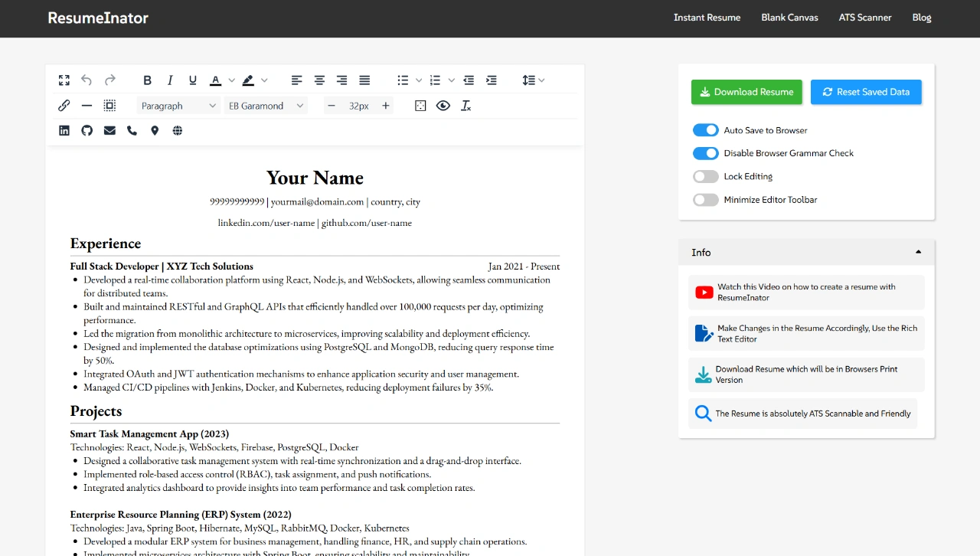Insert a horizontal line
Image resolution: width=980 pixels, height=556 pixels.
tap(87, 106)
